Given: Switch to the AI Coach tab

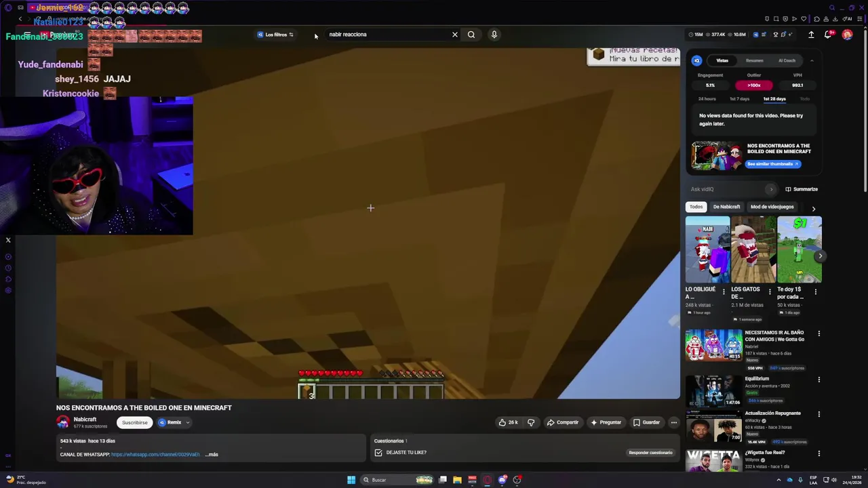Looking at the screenshot, I should pyautogui.click(x=787, y=60).
